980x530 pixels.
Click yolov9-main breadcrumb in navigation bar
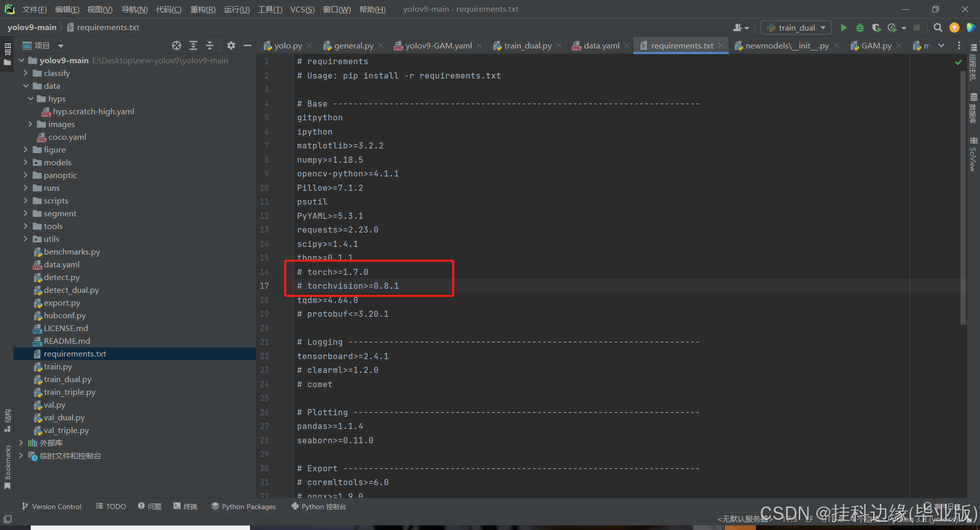[32, 28]
